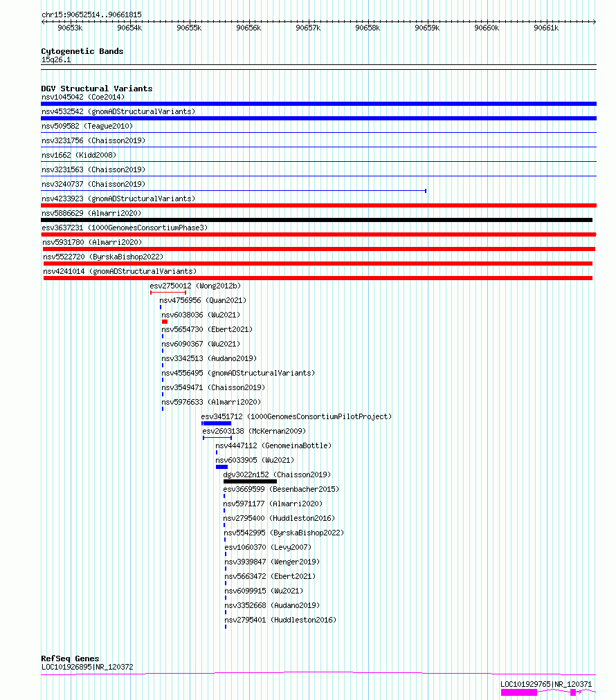Open nsv2795400 (Huddleston2016) label
The width and height of the screenshot is (616, 700).
pos(279,518)
